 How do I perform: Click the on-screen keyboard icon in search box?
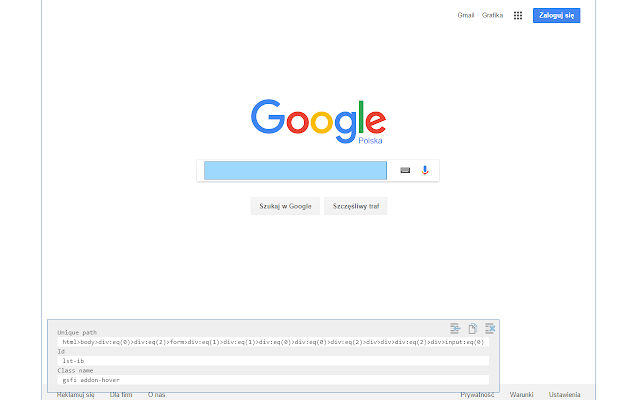(x=405, y=170)
